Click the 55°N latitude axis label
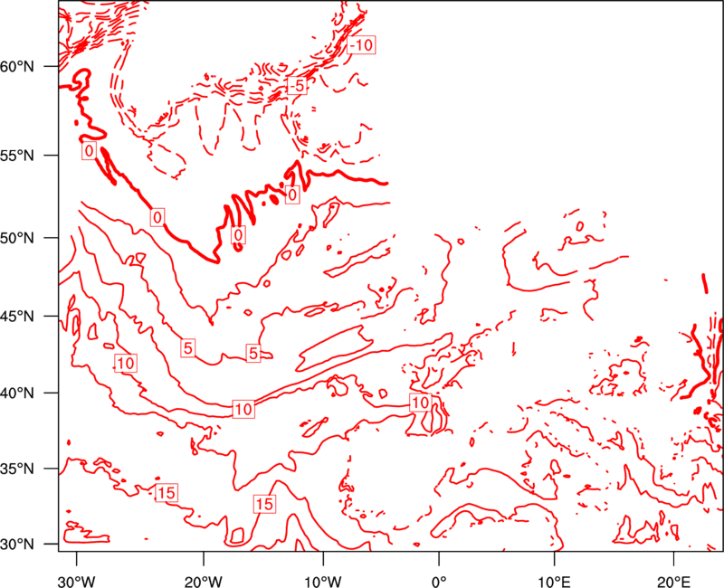Image resolution: width=724 pixels, height=588 pixels. [17, 156]
